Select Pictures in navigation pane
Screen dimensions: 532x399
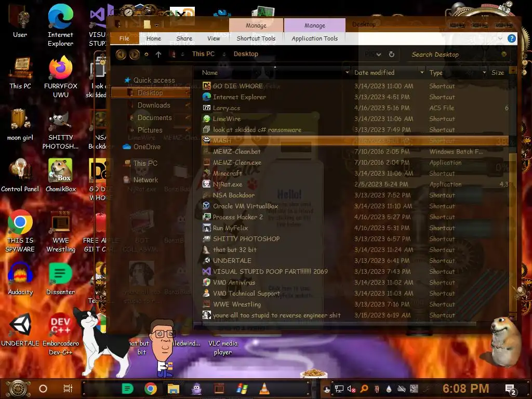coord(150,130)
